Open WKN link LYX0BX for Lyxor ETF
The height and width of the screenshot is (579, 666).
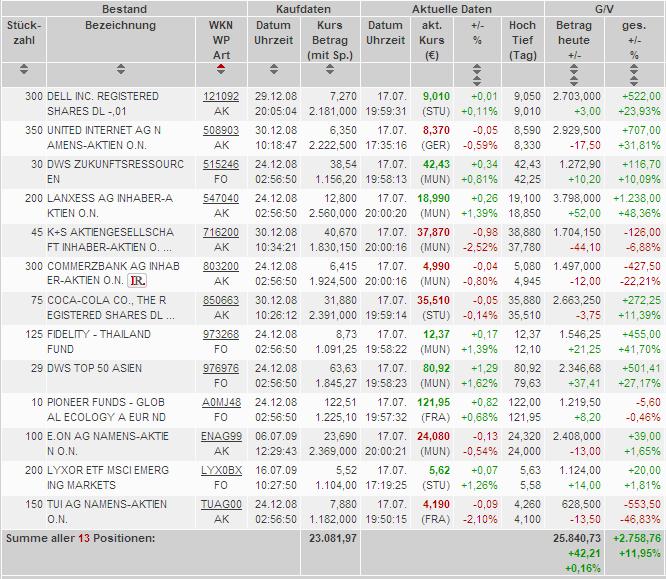[x=221, y=470]
